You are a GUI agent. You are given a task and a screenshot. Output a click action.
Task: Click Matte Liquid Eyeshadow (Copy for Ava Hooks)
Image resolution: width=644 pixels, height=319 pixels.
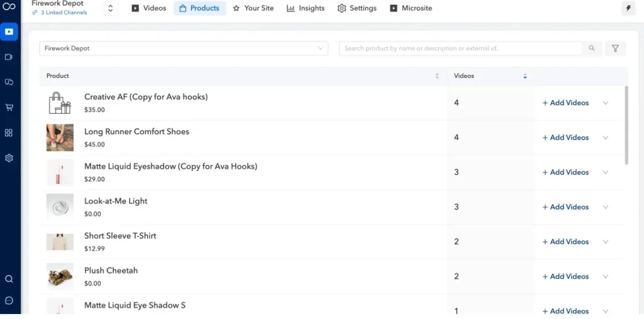tap(170, 167)
